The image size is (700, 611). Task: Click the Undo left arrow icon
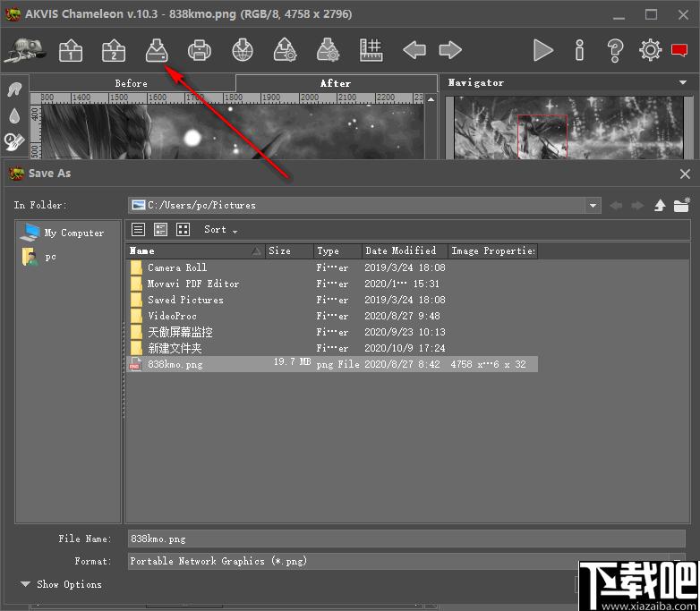click(414, 50)
